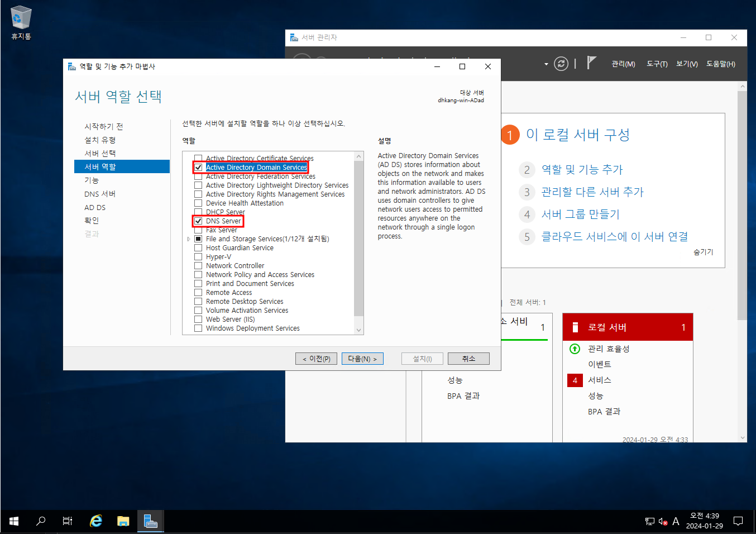Click 관리할 다른 서버 추가 link
The width and height of the screenshot is (756, 534).
[592, 192]
